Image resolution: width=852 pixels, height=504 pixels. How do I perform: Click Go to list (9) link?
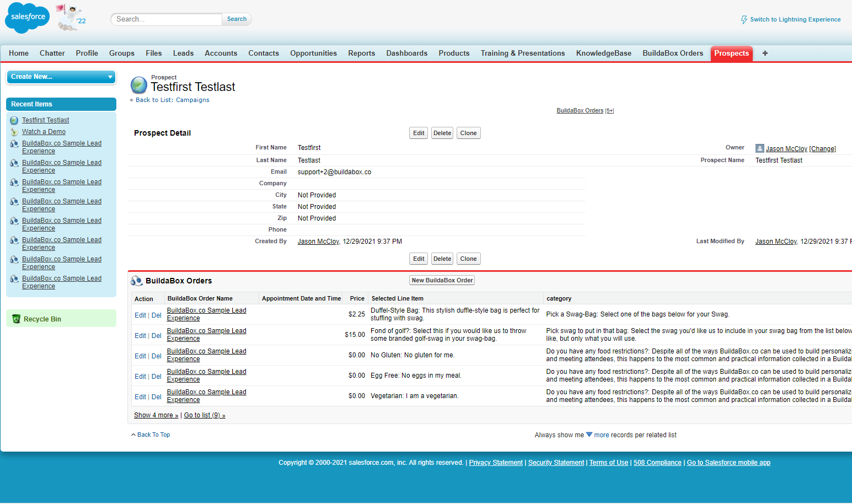tap(205, 415)
